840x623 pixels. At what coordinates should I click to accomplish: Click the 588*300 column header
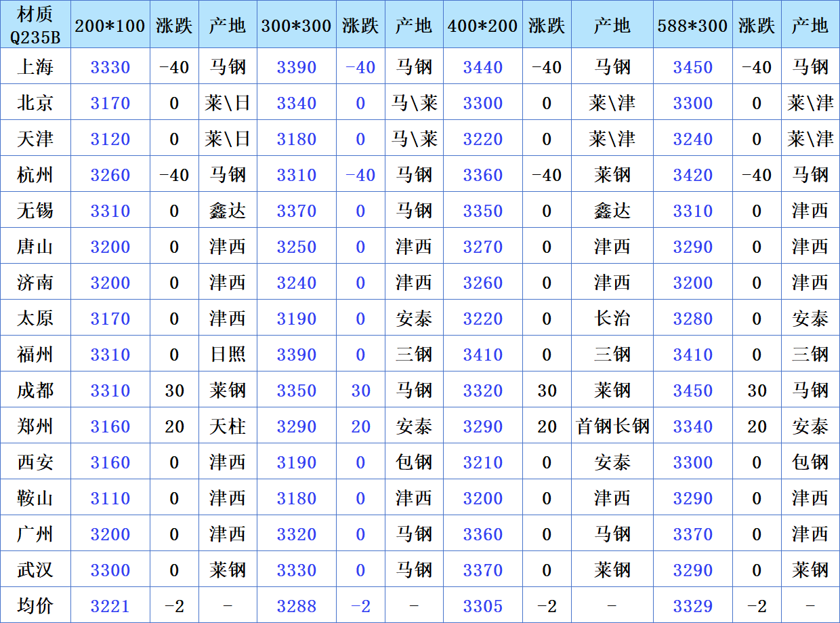coord(692,26)
